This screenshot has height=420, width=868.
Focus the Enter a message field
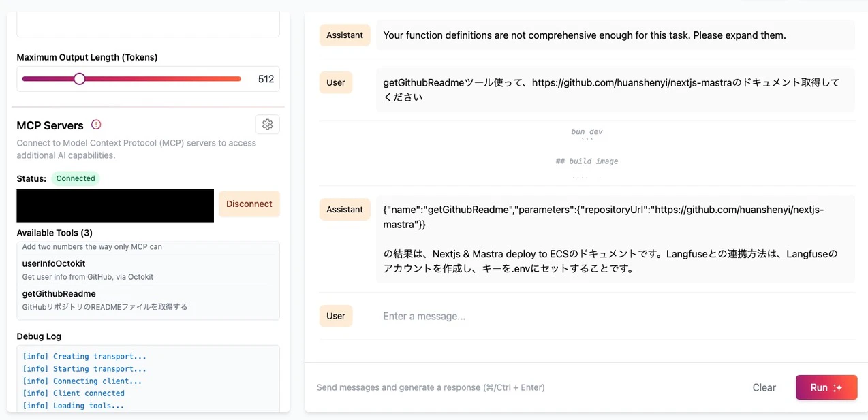click(615, 316)
